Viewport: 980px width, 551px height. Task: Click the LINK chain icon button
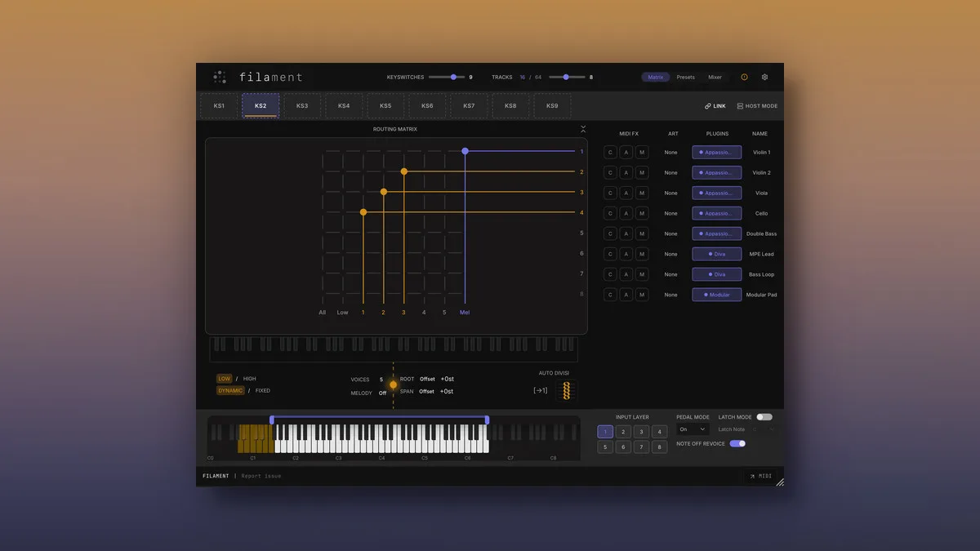[x=715, y=106]
